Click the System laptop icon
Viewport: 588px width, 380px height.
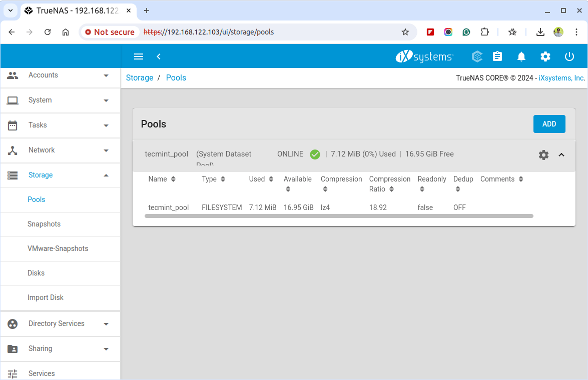coord(13,100)
